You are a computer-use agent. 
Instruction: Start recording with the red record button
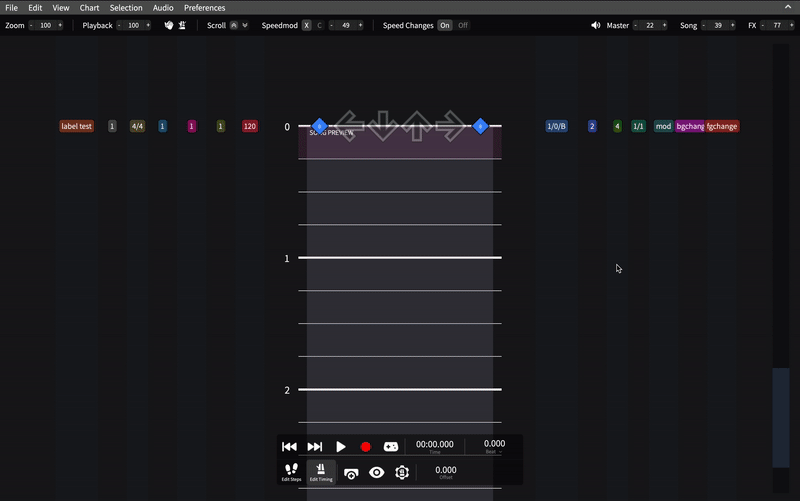pyautogui.click(x=365, y=447)
